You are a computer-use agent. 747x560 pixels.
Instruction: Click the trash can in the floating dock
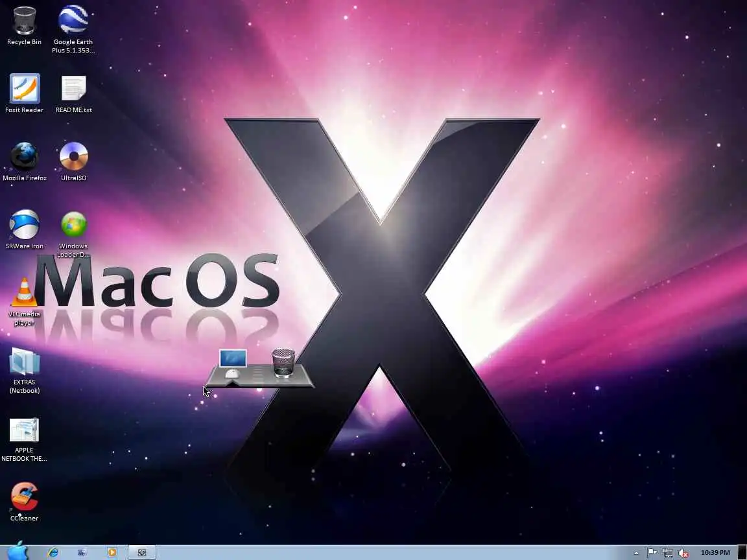click(283, 363)
